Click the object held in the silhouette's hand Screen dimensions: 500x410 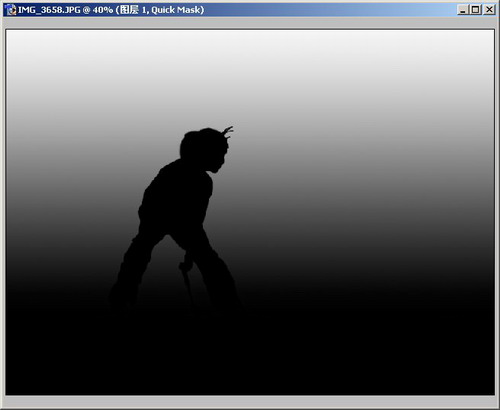tap(186, 278)
